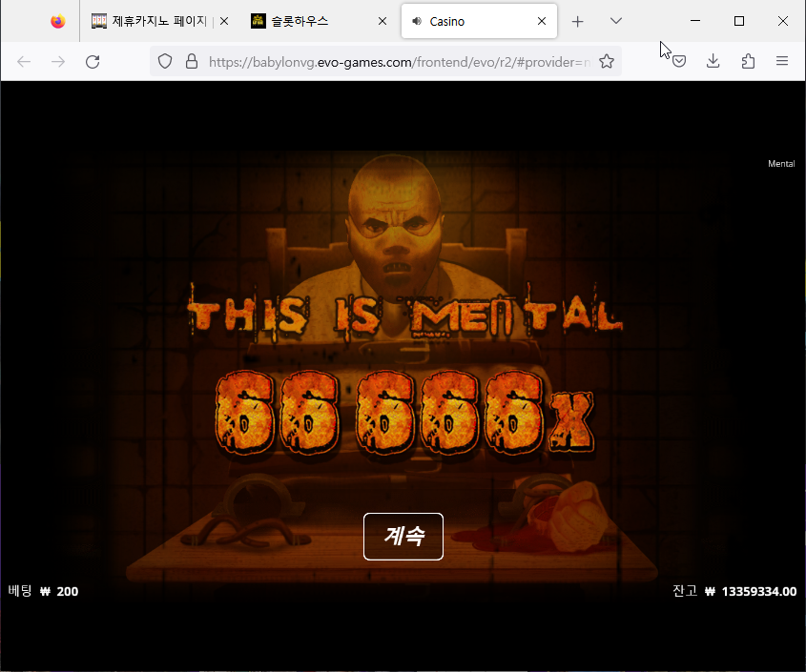Screen dimensions: 806x672
Task: Maximize the Firefox window
Action: [739, 21]
